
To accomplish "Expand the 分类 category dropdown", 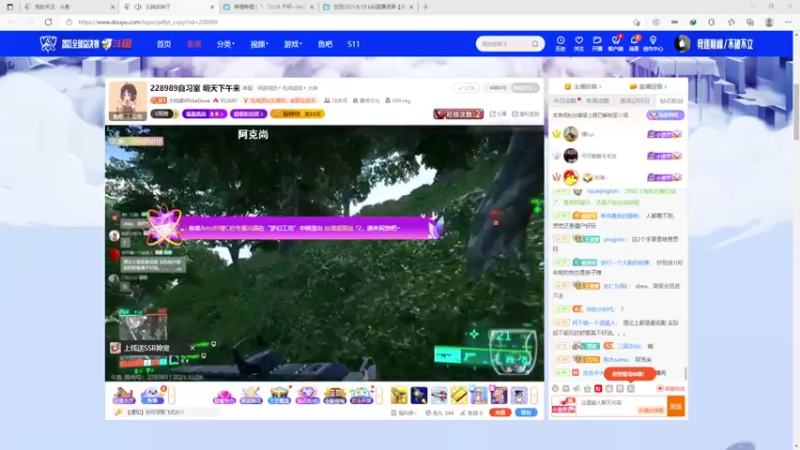I will click(x=225, y=44).
